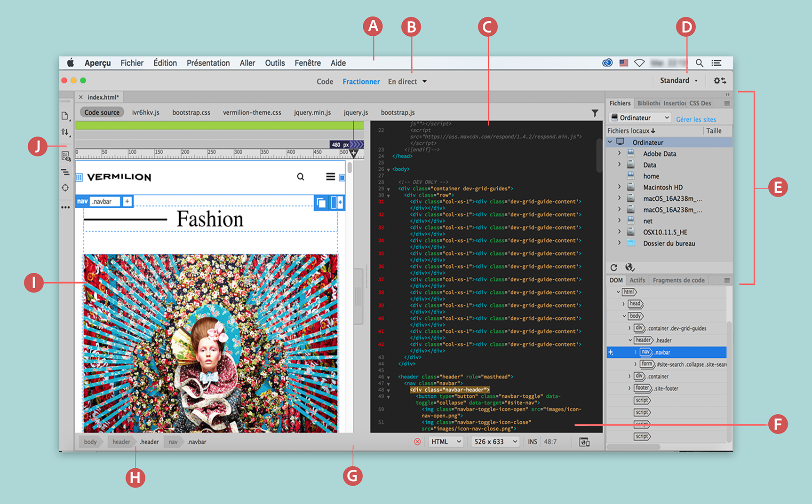Click the file management icon in the left toolbar
812x504 pixels.
pos(65,116)
